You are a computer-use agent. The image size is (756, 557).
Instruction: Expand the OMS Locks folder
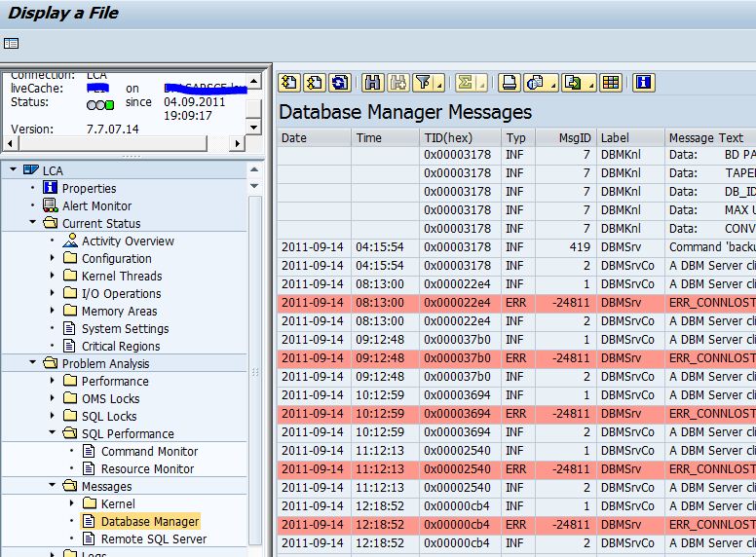(52, 398)
